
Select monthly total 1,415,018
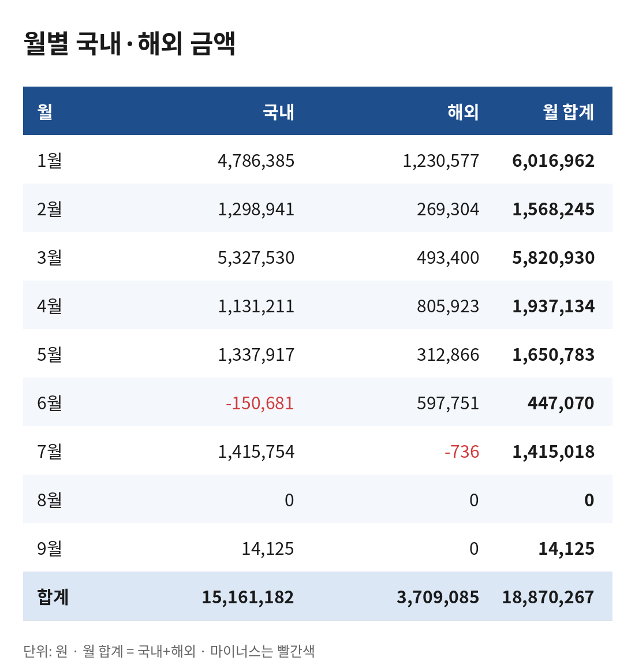point(553,451)
